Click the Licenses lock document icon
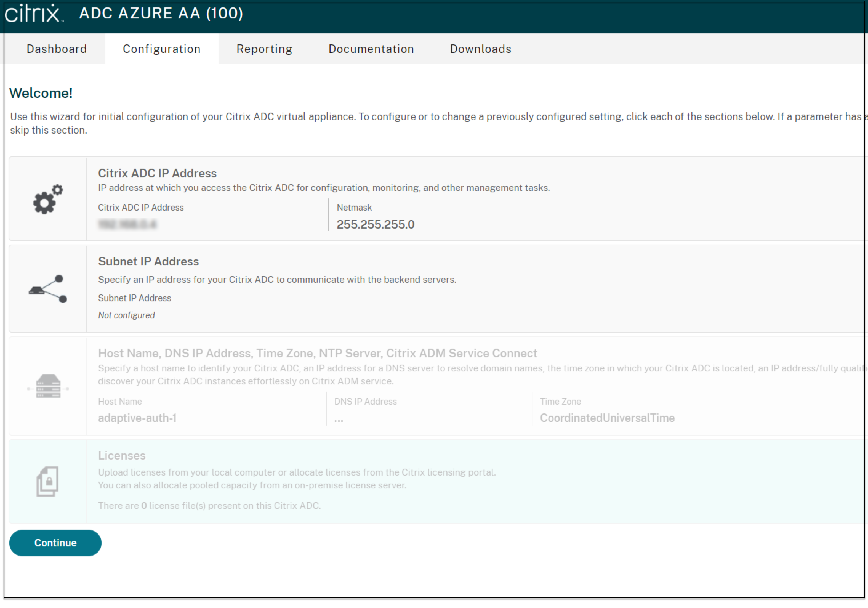Screen dimensions: 868x608 48,482
